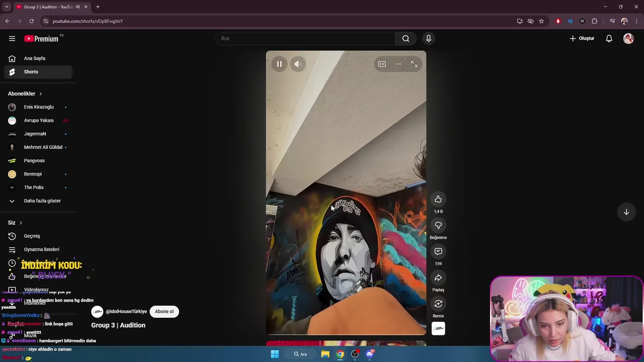Viewport: 644px width, 362px height.
Task: Pause the Shorts video
Action: (x=279, y=64)
